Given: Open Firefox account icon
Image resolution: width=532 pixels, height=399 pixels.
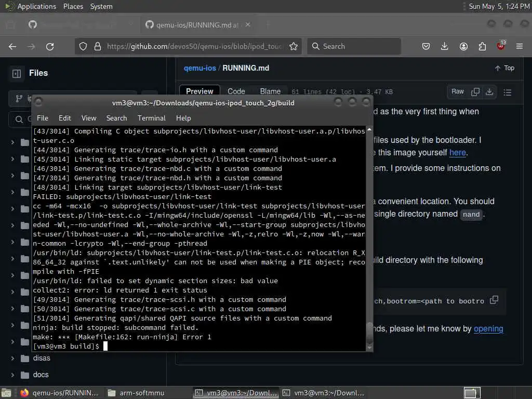Looking at the screenshot, I should pos(463,46).
